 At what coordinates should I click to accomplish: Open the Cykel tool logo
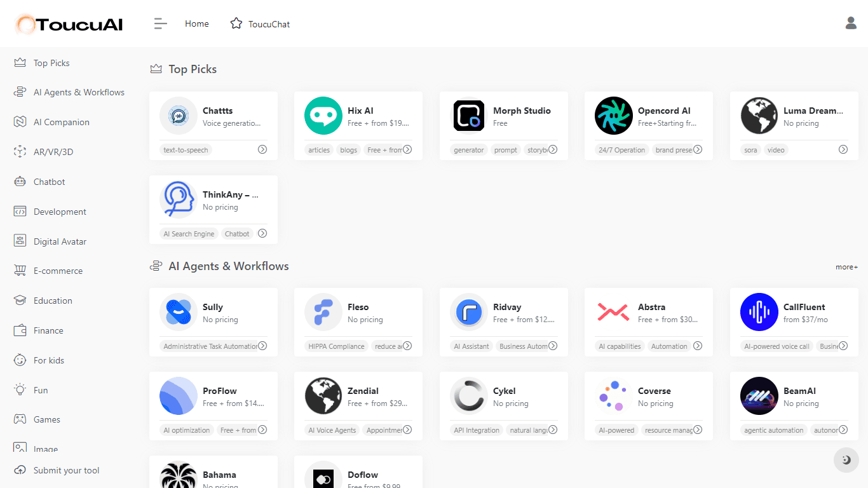tap(469, 396)
